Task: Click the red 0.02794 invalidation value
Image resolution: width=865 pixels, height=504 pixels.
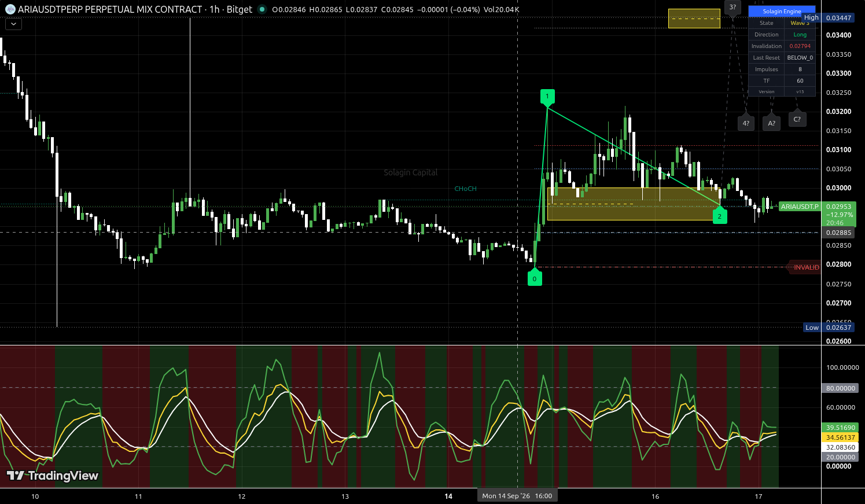Action: coord(800,46)
